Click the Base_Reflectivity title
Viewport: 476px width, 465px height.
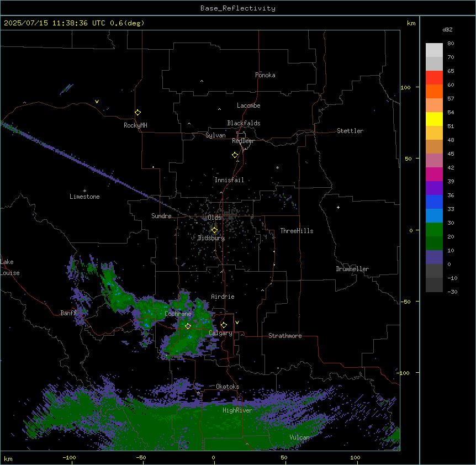coord(238,8)
